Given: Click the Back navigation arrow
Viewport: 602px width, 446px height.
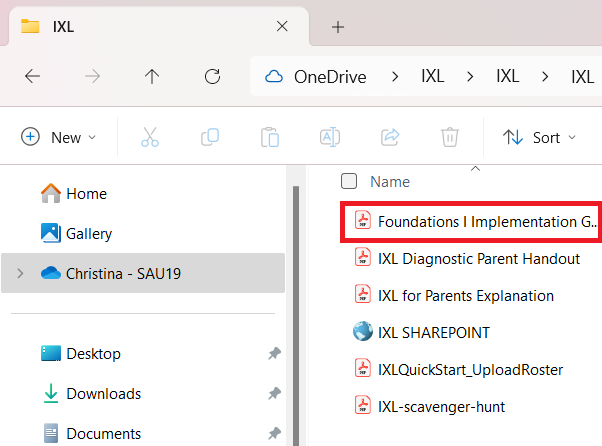Looking at the screenshot, I should coord(32,76).
